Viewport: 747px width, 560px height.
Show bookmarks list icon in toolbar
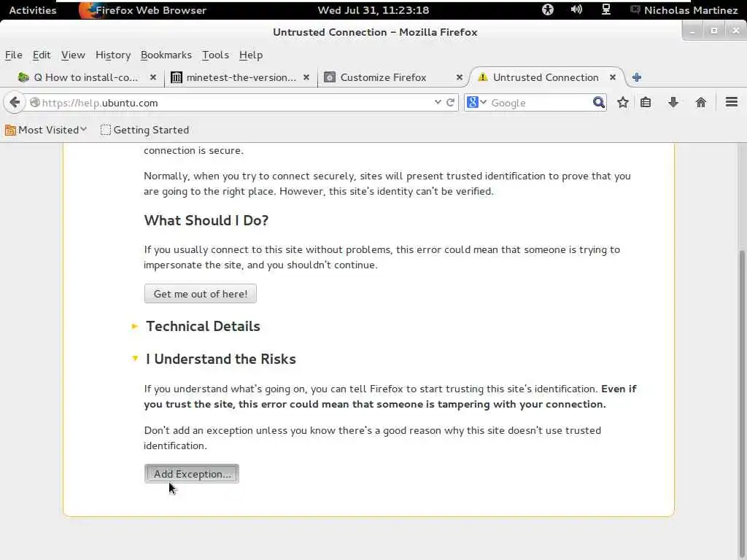point(646,102)
